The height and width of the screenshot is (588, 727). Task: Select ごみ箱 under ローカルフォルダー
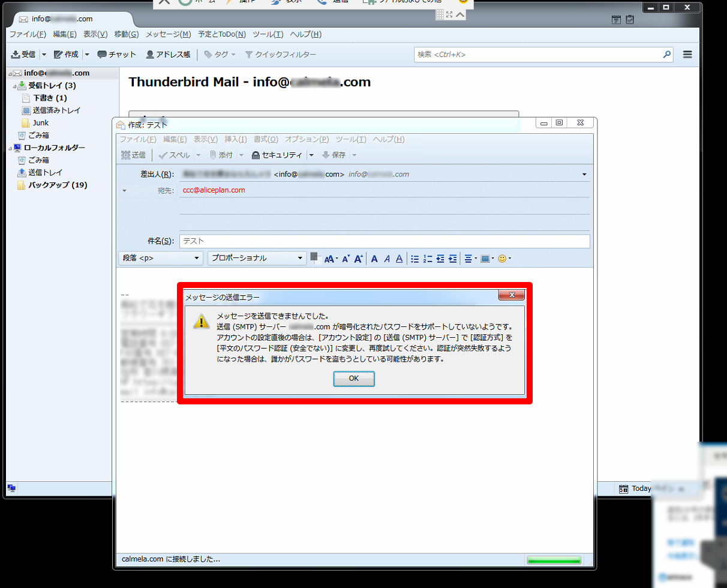38,160
